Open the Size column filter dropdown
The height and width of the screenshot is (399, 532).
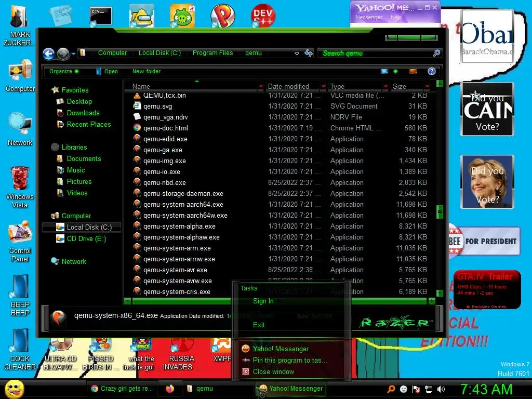pyautogui.click(x=427, y=87)
